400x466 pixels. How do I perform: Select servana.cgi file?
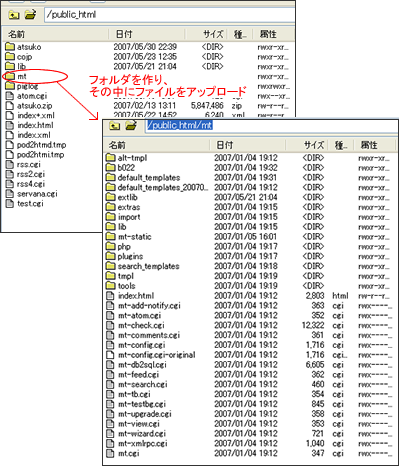pyautogui.click(x=32, y=194)
